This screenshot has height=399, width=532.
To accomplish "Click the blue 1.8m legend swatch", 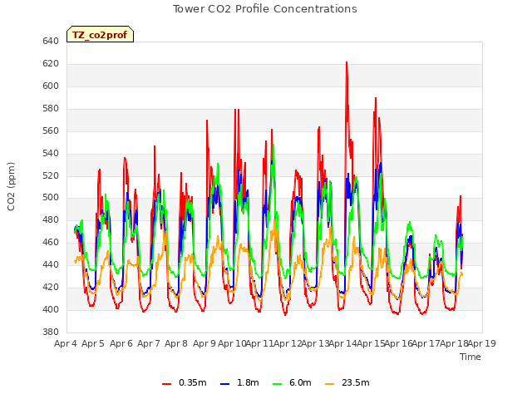I will pos(225,384).
